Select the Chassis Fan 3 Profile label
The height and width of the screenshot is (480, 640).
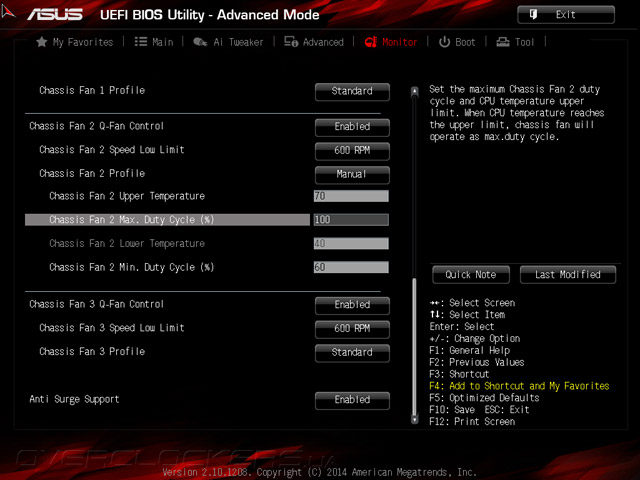pyautogui.click(x=92, y=351)
